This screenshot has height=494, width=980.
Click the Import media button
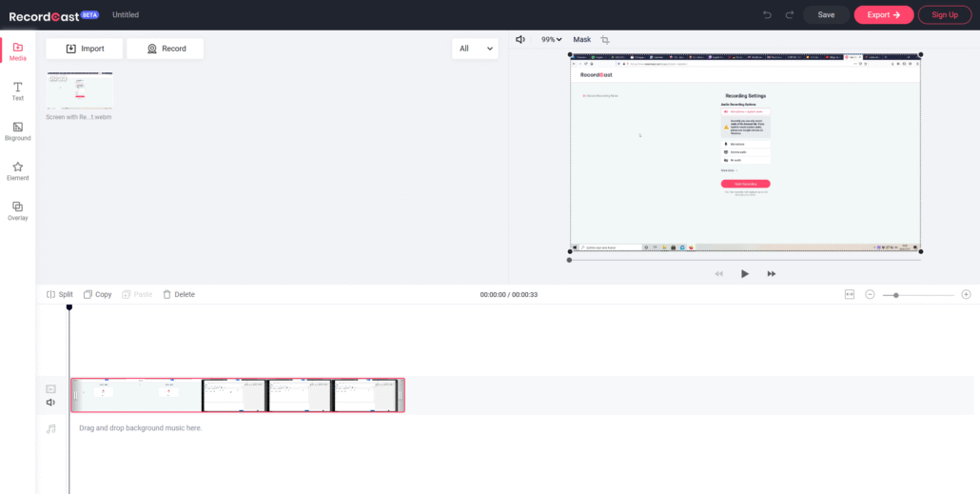tap(85, 49)
